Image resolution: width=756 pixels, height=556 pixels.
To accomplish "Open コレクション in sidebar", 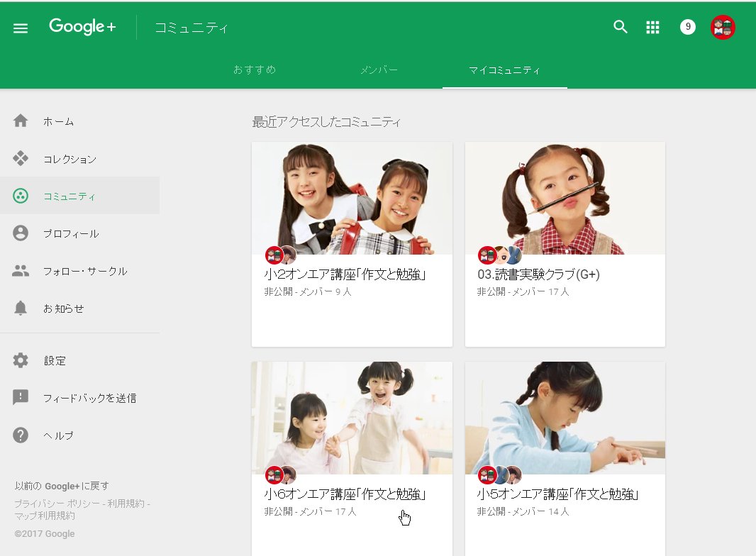I will [70, 159].
